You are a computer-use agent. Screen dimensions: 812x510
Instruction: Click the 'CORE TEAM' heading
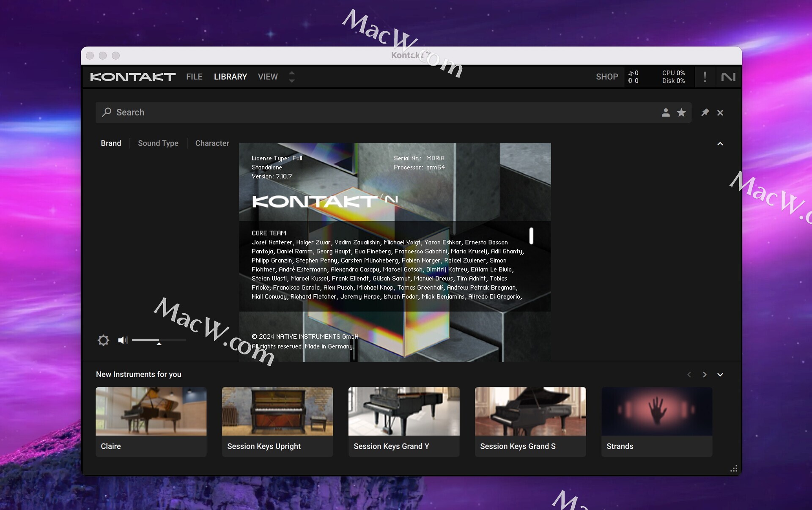tap(269, 233)
